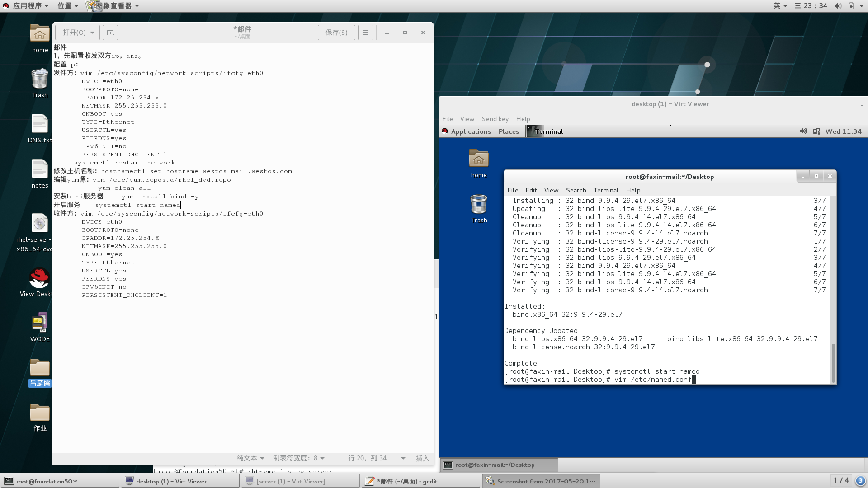Click workspace switcher 1 / 4

coord(841,480)
